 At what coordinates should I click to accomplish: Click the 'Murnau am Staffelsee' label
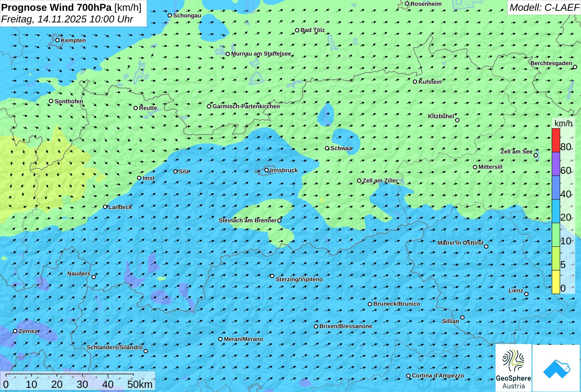coord(261,54)
